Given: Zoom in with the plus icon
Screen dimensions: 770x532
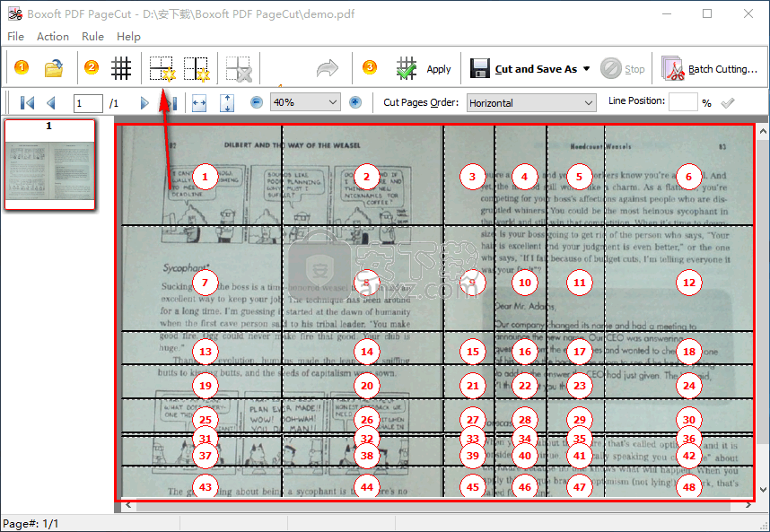Looking at the screenshot, I should [x=355, y=102].
